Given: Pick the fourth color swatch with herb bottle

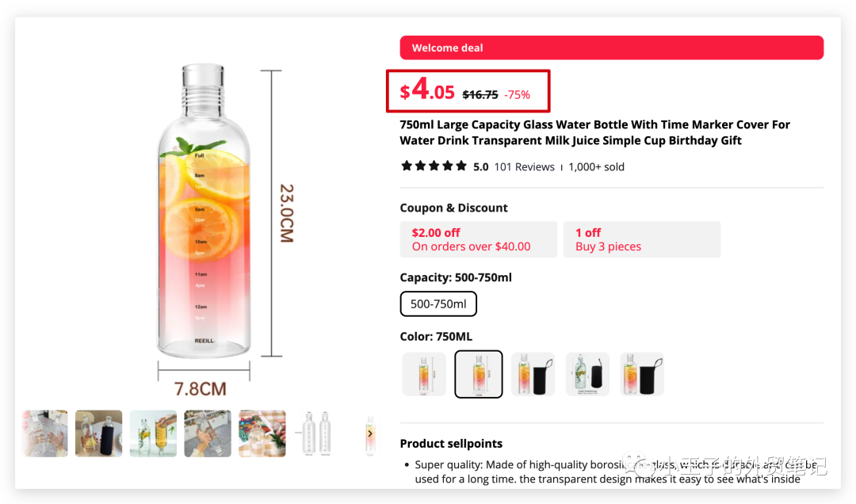Looking at the screenshot, I should coord(587,374).
